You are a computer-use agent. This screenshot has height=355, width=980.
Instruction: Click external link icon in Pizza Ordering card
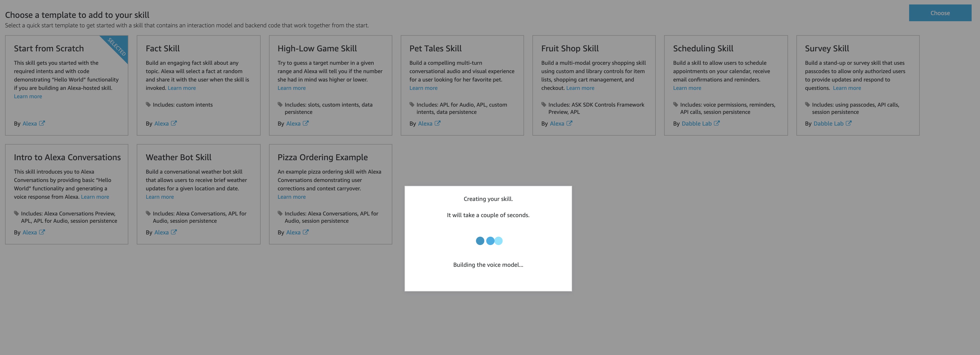coord(306,232)
